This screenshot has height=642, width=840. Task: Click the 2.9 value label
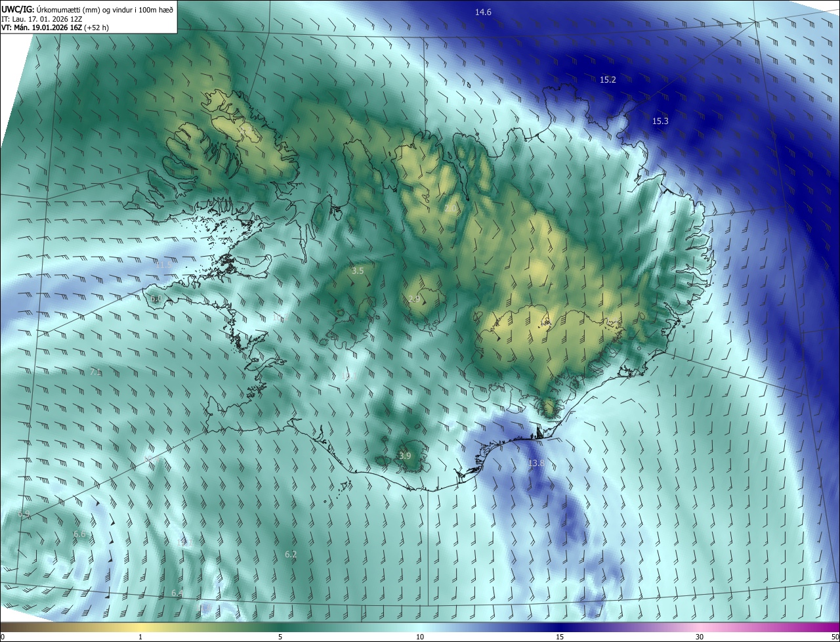(x=414, y=299)
